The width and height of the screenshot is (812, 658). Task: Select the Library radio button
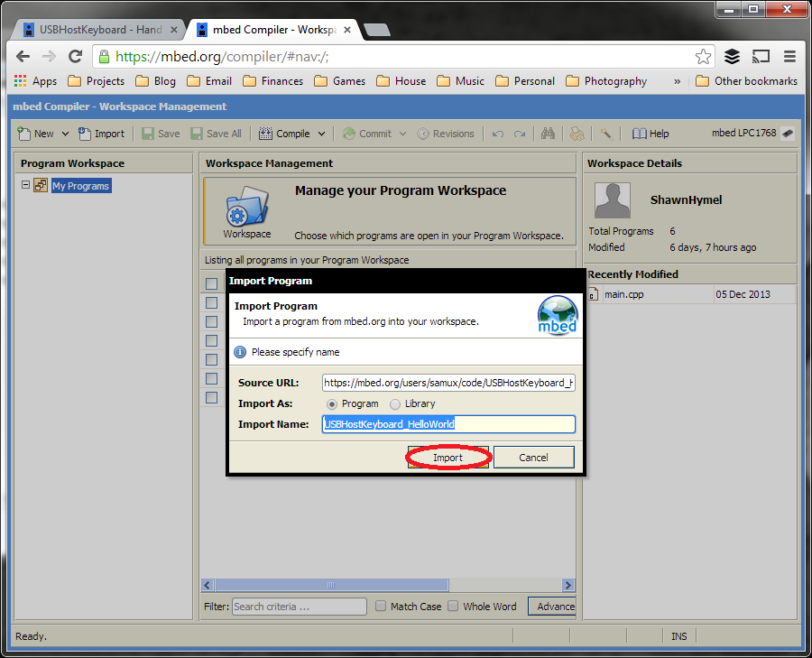[395, 404]
